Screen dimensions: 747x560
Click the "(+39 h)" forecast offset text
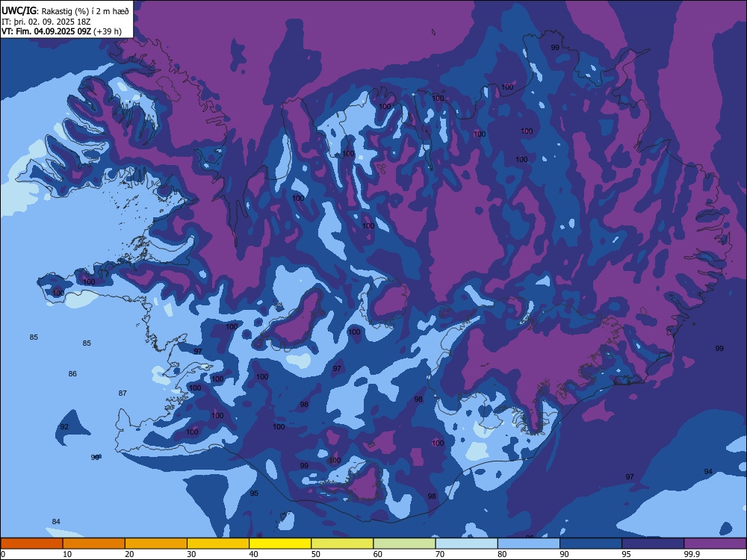click(x=108, y=31)
